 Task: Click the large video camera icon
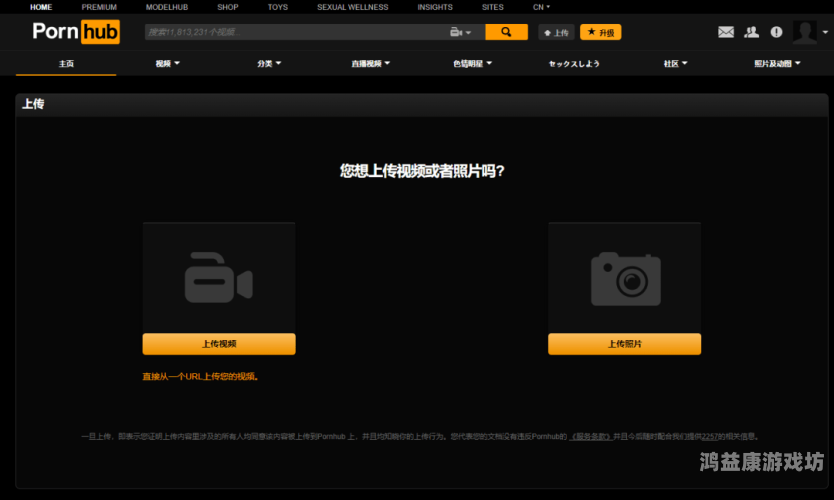coord(218,278)
